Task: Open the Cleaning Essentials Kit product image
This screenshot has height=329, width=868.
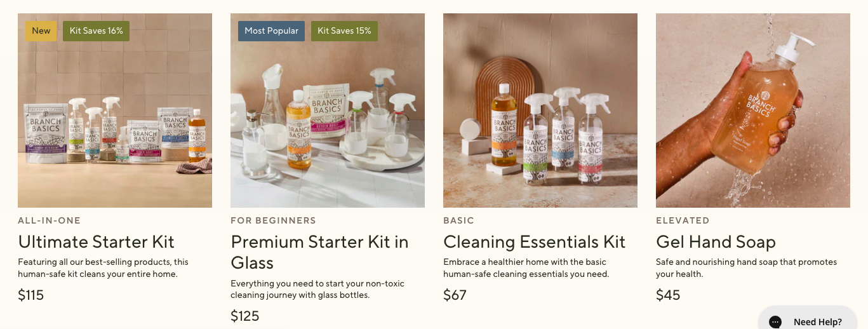Action: click(540, 111)
